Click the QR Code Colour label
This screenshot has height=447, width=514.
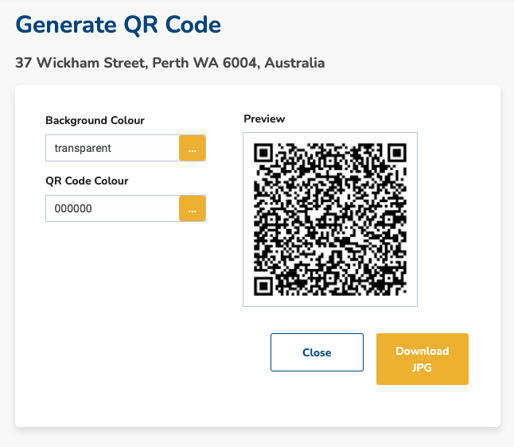87,181
